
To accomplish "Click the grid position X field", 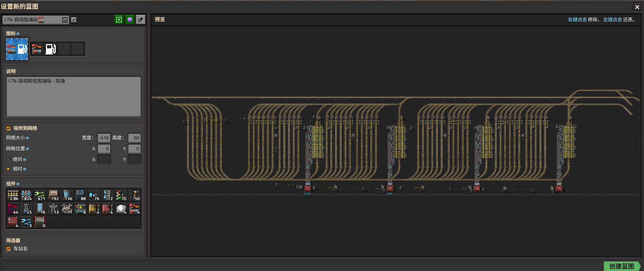I will (x=104, y=149).
